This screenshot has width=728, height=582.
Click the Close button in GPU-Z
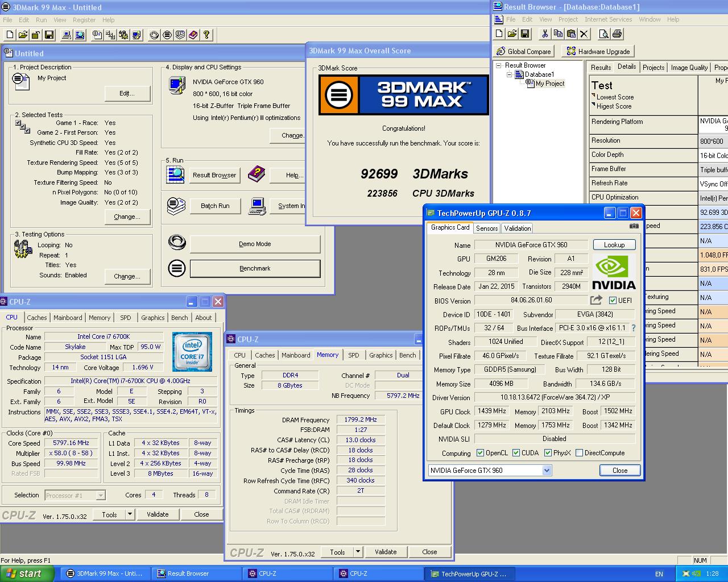coord(620,471)
